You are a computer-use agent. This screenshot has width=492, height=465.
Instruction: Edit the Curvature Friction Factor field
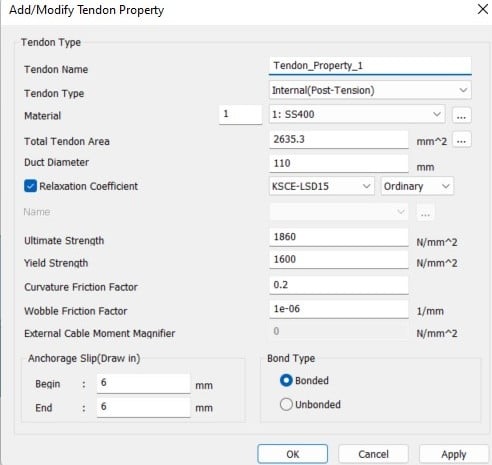point(339,285)
